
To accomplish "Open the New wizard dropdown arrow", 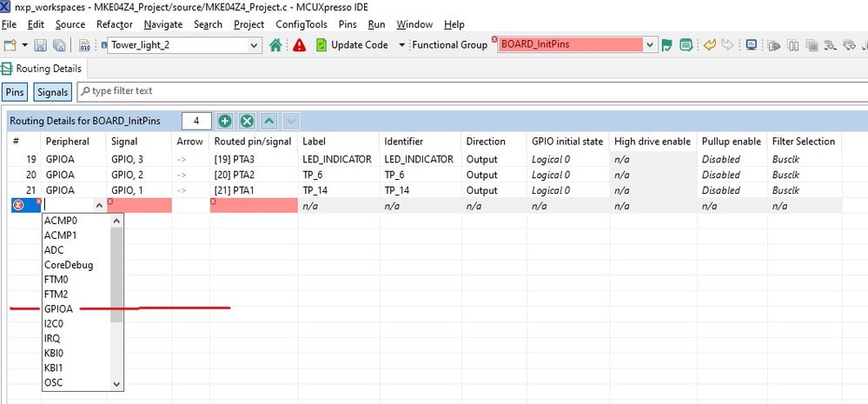I will pos(25,45).
